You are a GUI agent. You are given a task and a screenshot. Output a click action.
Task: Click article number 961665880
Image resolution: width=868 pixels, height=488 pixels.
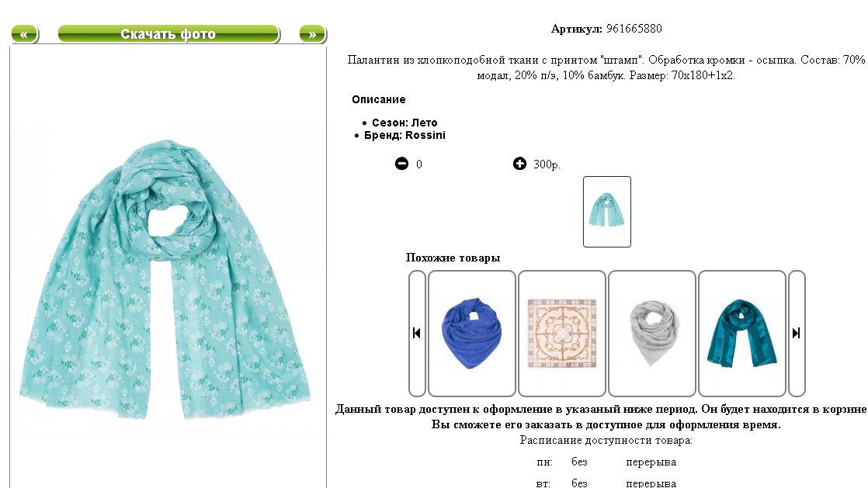point(634,29)
